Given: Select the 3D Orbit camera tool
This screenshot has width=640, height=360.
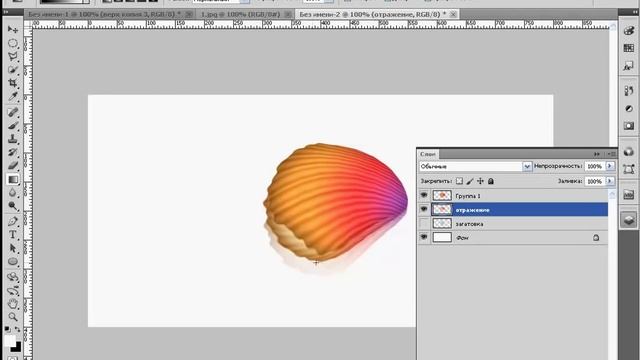Looking at the screenshot, I should [13, 291].
